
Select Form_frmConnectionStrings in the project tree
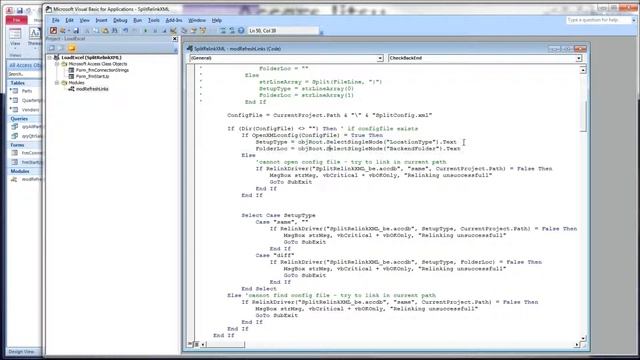pyautogui.click(x=102, y=70)
